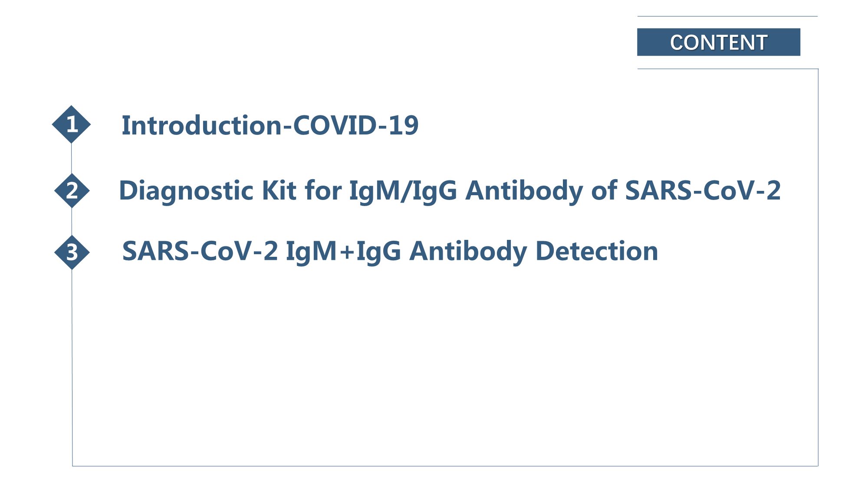Select the long vertical line below diamond 3
This screenshot has width=868, height=488.
pyautogui.click(x=72, y=368)
